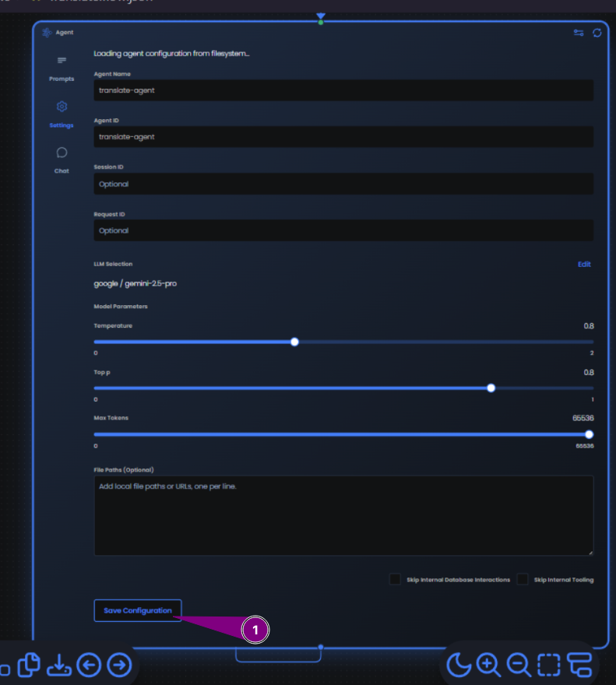Click the undo left-arrow circle icon
Screen dimensions: 616x685
click(89, 665)
